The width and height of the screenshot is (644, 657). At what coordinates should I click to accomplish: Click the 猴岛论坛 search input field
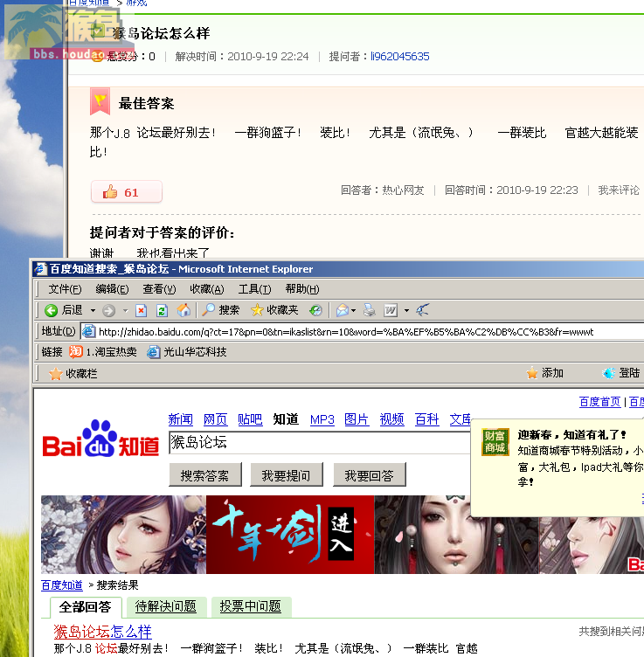[x=319, y=442]
